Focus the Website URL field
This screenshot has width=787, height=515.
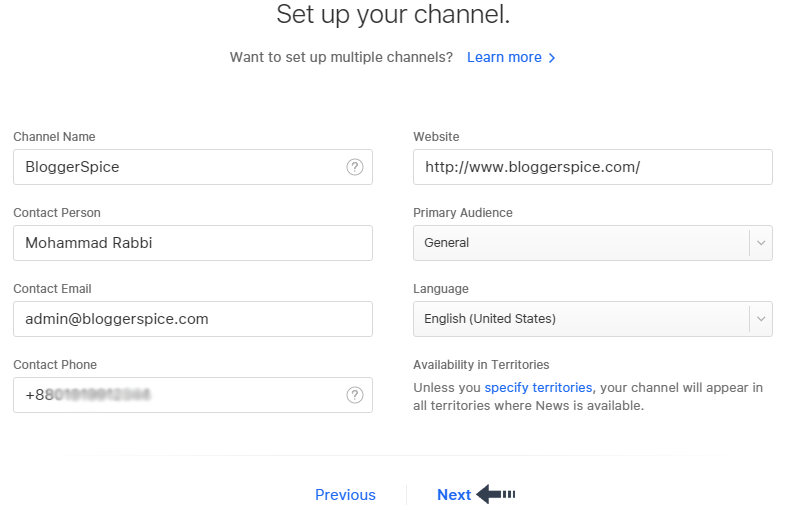[593, 167]
